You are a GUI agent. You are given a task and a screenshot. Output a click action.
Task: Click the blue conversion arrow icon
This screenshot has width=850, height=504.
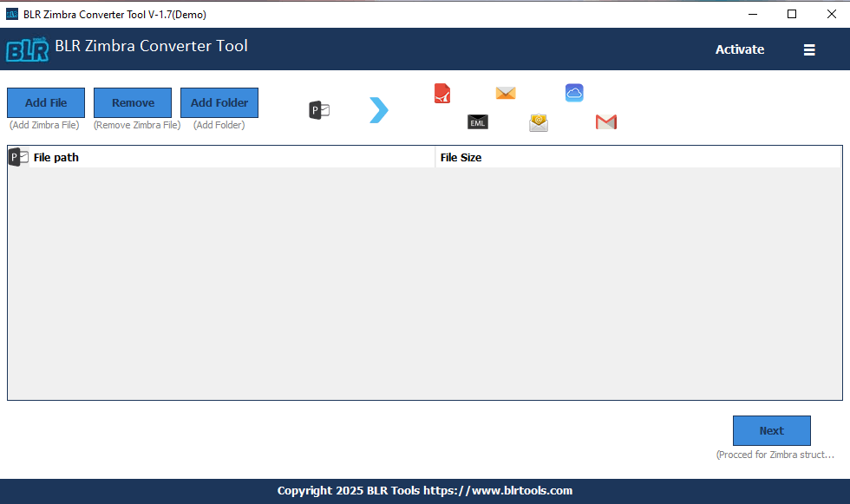378,110
